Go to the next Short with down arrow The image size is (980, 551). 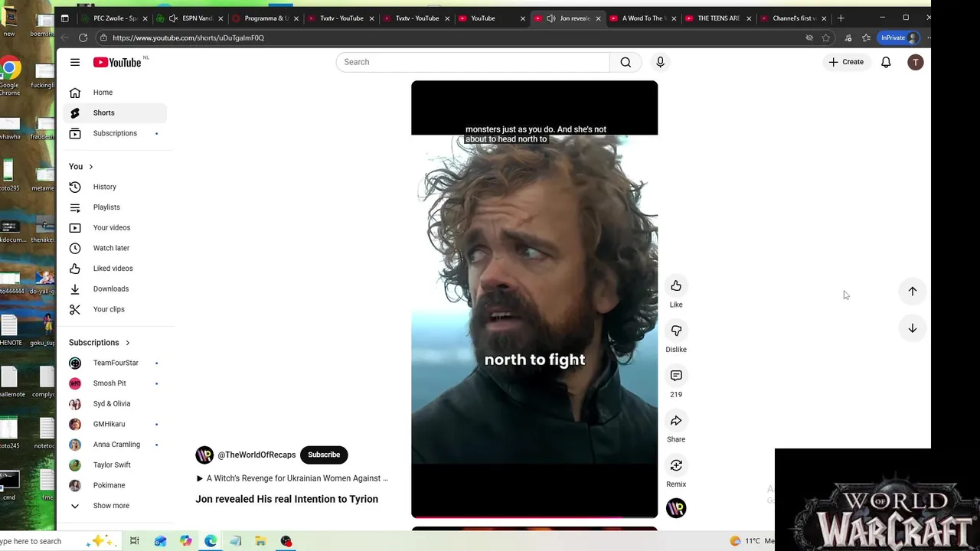(913, 328)
